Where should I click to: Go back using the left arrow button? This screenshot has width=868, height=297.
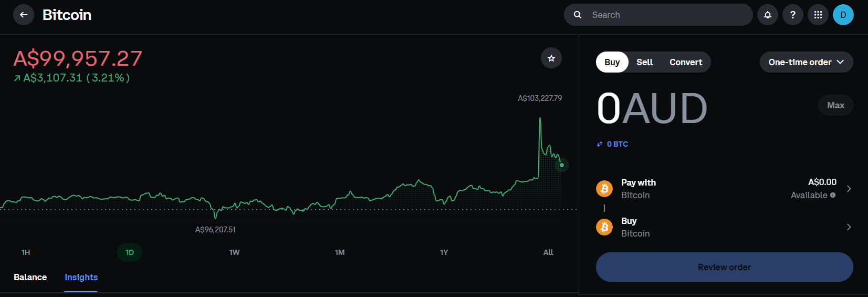[x=24, y=15]
